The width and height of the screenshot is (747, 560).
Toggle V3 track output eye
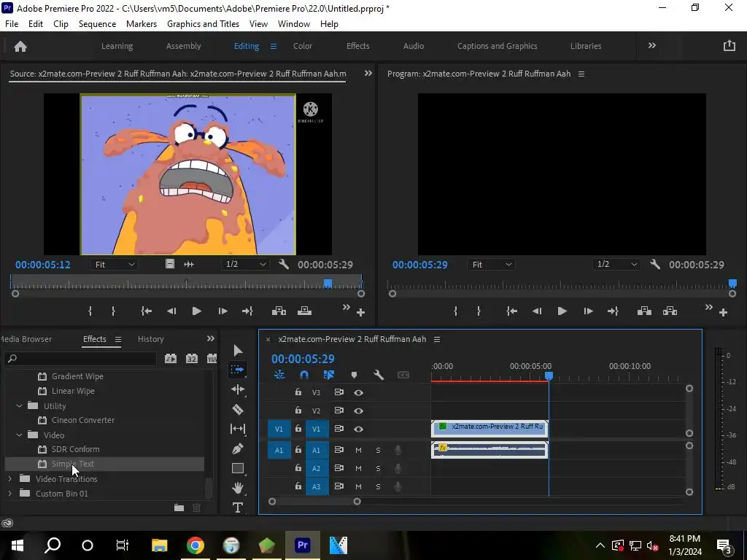tap(359, 392)
